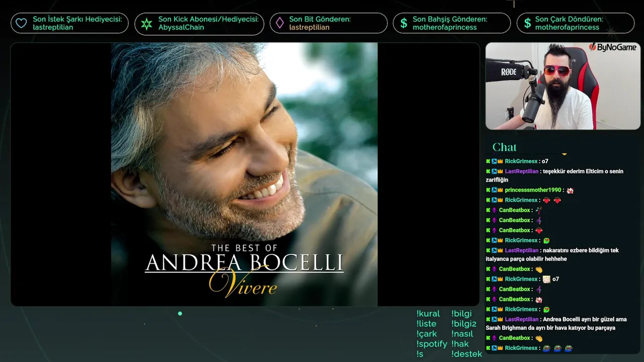Select the !bilgi command text
Screen dimensions: 644x362
[461, 314]
